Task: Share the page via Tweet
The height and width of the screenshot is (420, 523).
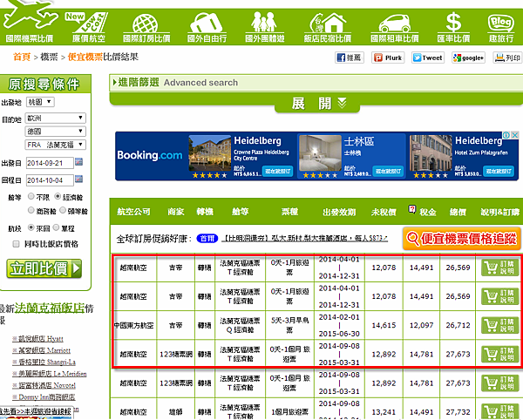Action: (x=428, y=58)
